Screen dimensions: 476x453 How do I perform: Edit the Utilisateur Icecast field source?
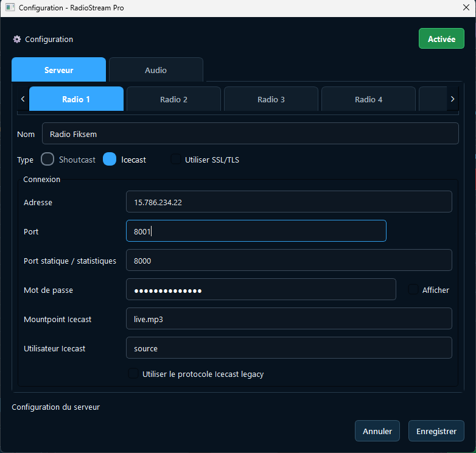(289, 348)
